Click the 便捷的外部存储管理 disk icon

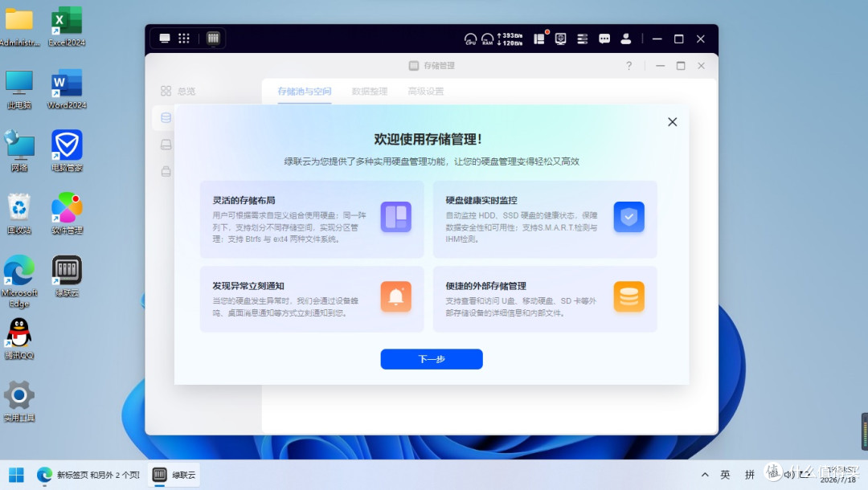[628, 297]
